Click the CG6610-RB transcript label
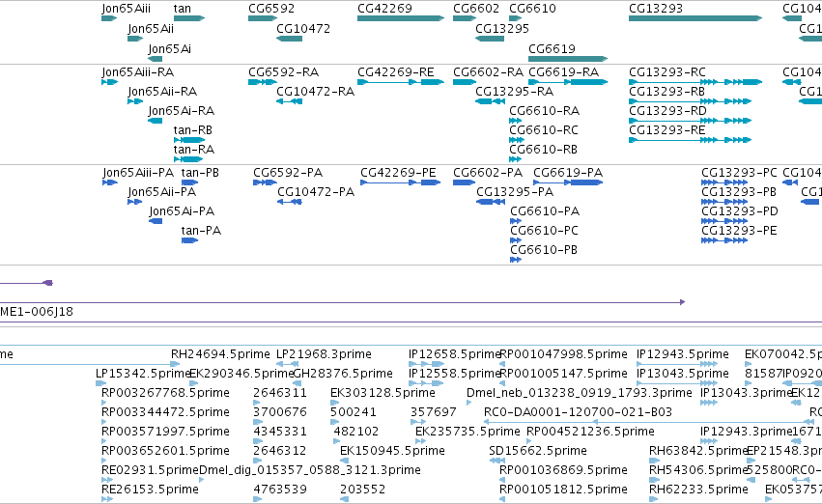This screenshot has height=504, width=822. [x=543, y=150]
